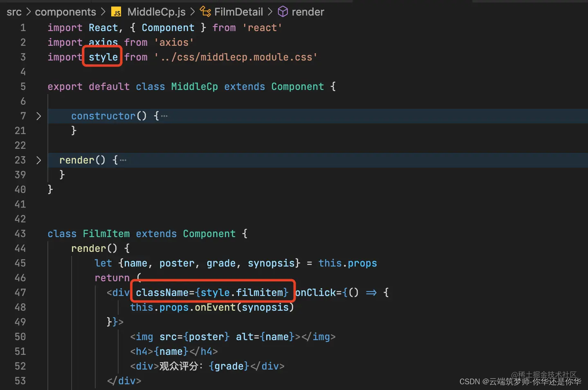Click line number 5 in gutter
The image size is (588, 390).
click(x=23, y=87)
